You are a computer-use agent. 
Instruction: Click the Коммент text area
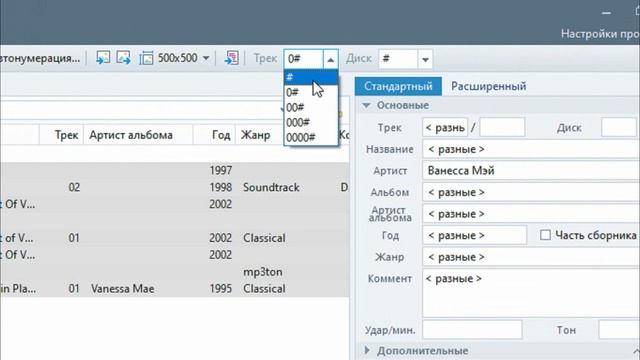531,293
